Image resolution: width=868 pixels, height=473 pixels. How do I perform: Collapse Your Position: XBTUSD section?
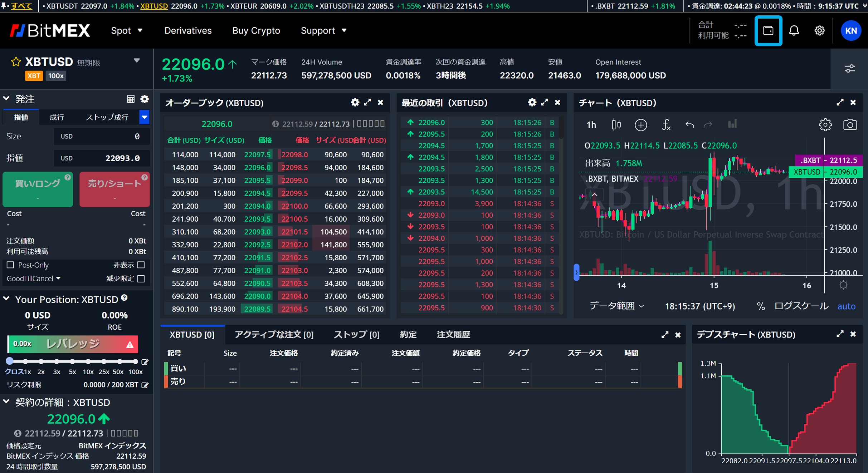tap(6, 299)
